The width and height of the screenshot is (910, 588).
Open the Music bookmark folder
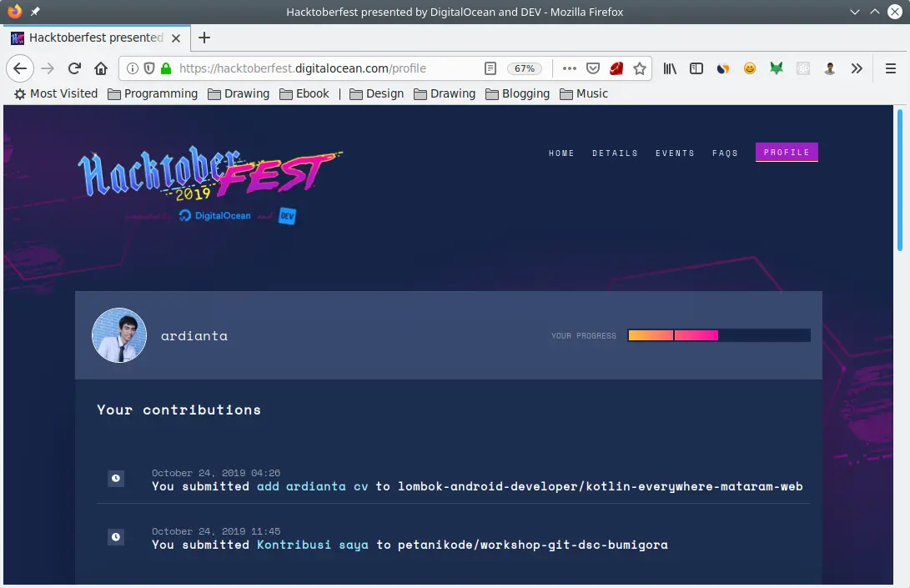584,93
